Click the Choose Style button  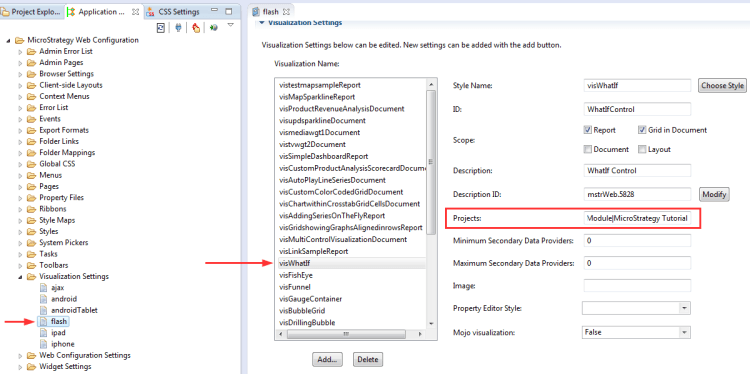click(722, 86)
